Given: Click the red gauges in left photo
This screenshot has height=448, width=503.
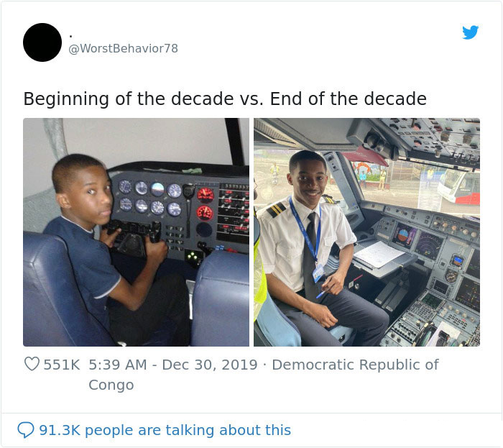Looking at the screenshot, I should coord(205,202).
